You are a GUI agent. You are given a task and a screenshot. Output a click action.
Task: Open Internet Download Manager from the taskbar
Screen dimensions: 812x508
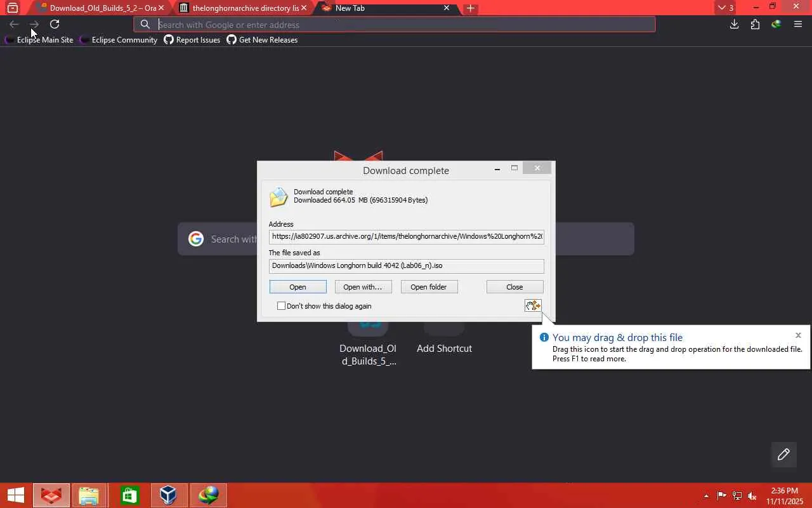208,495
